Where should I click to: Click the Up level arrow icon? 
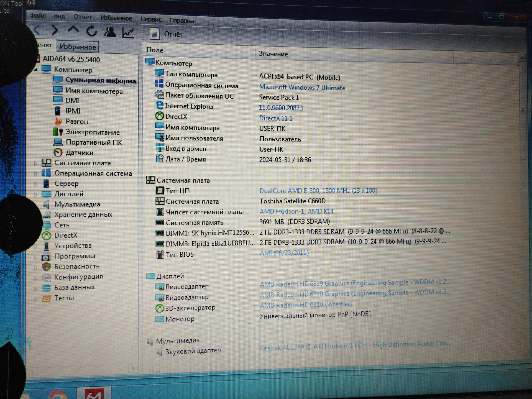point(73,30)
